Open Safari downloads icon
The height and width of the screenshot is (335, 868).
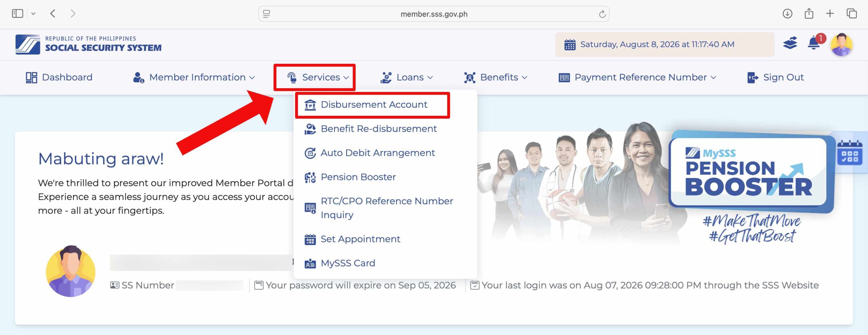787,14
